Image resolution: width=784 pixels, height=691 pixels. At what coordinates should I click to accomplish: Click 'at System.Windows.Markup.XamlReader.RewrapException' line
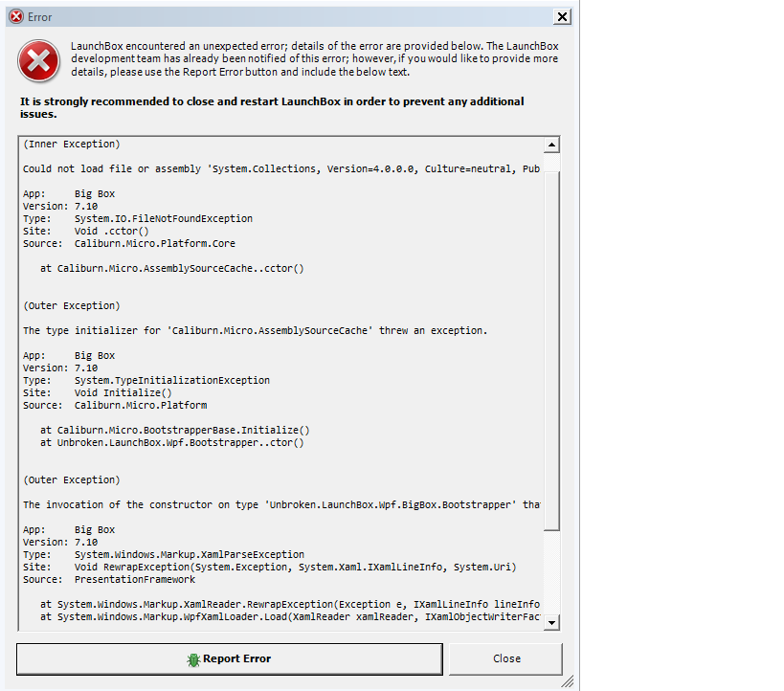click(x=290, y=604)
